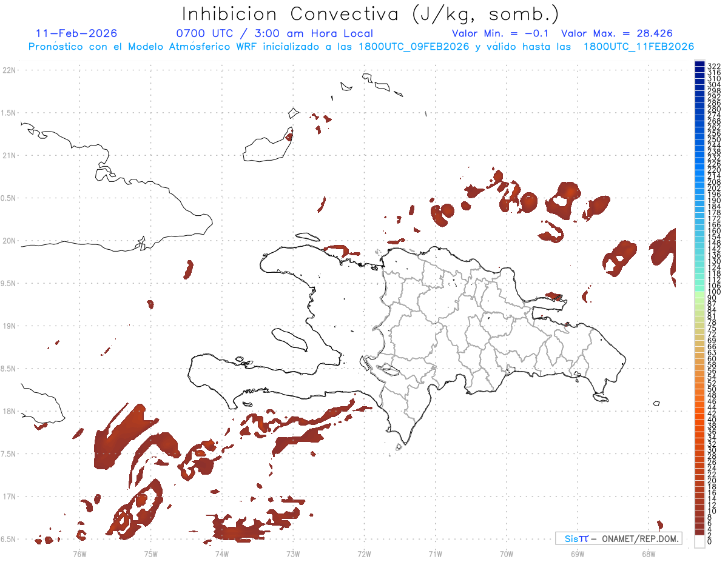
Task: Click the '18N' latitude label
Action: coord(9,411)
